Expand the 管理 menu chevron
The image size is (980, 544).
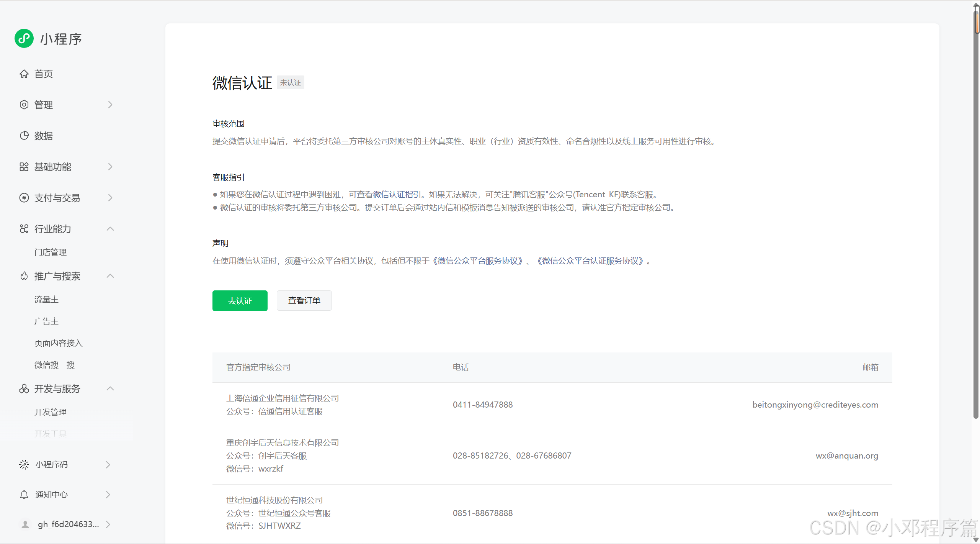[x=110, y=105]
